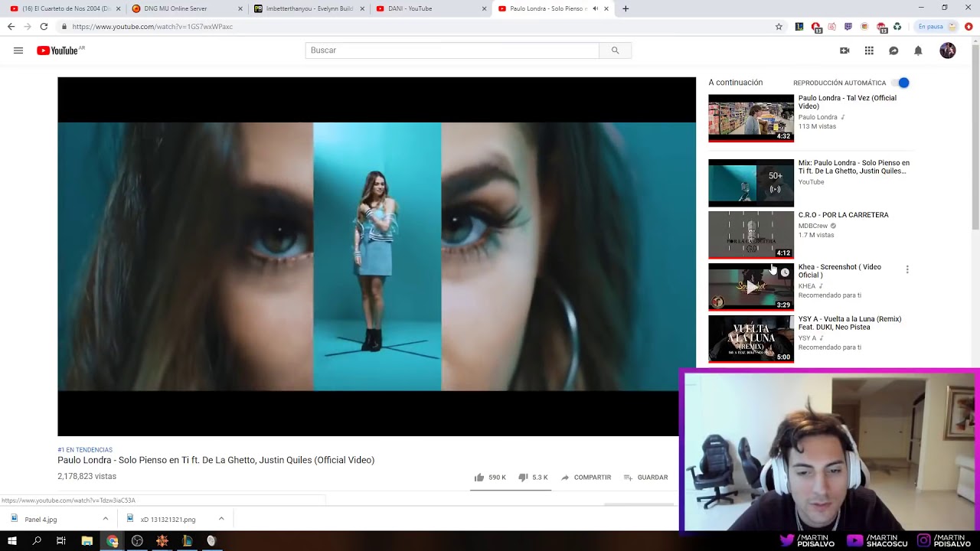Click the search magnifier button
The width and height of the screenshot is (980, 551).
coord(615,51)
